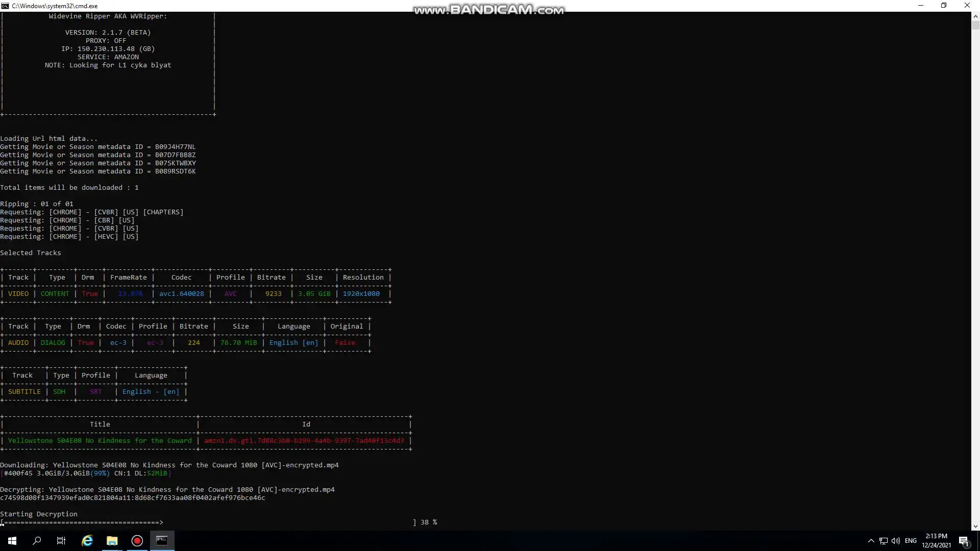Restore down the cmd.exe window
980x551 pixels.
point(944,6)
